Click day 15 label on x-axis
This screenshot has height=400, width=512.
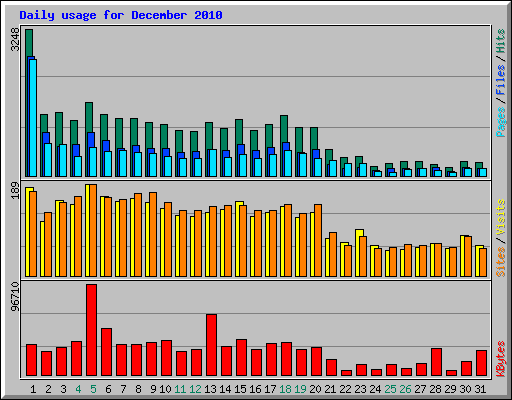point(240,389)
